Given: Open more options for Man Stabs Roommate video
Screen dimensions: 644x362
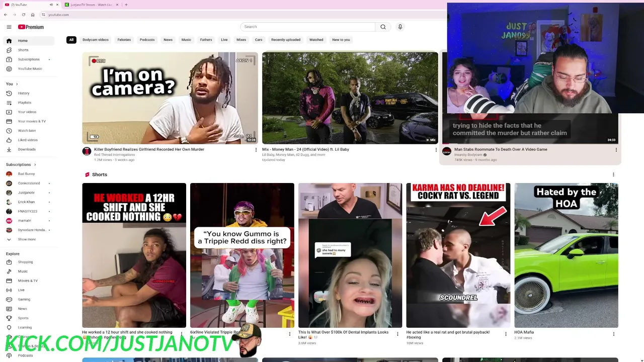Looking at the screenshot, I should pyautogui.click(x=616, y=150).
